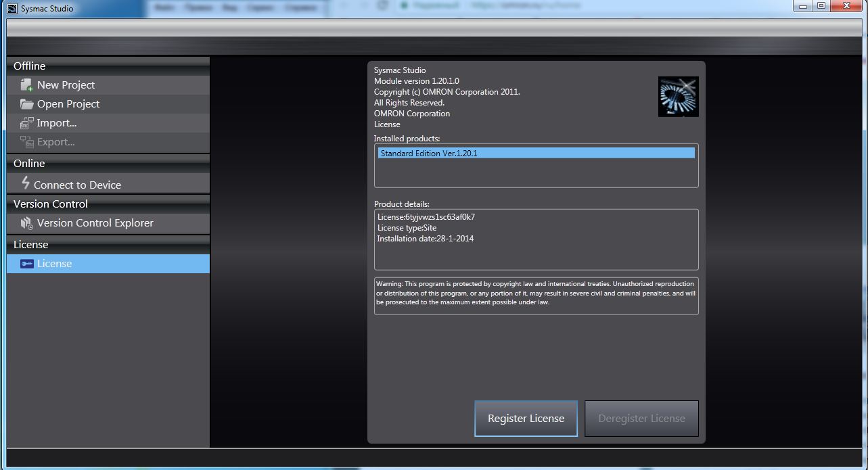Image resolution: width=868 pixels, height=470 pixels.
Task: Click the Sysmac Studio logo thumbnail
Action: click(x=678, y=96)
